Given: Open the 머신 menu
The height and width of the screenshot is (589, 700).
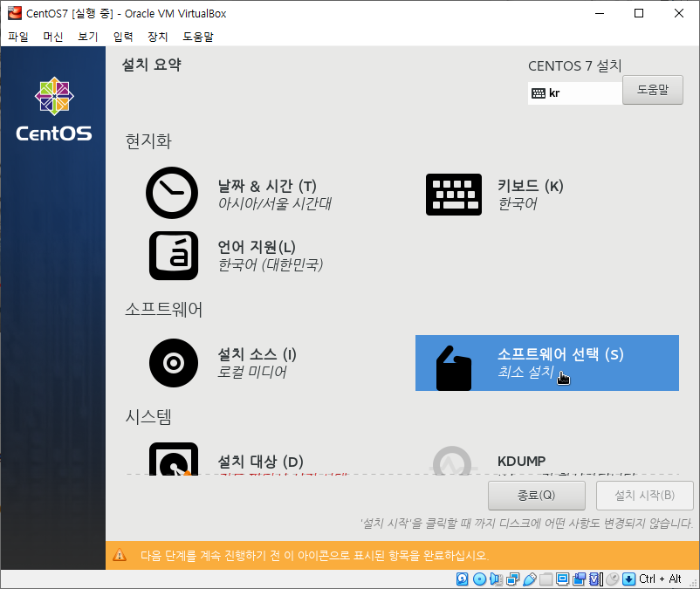Looking at the screenshot, I should (53, 37).
